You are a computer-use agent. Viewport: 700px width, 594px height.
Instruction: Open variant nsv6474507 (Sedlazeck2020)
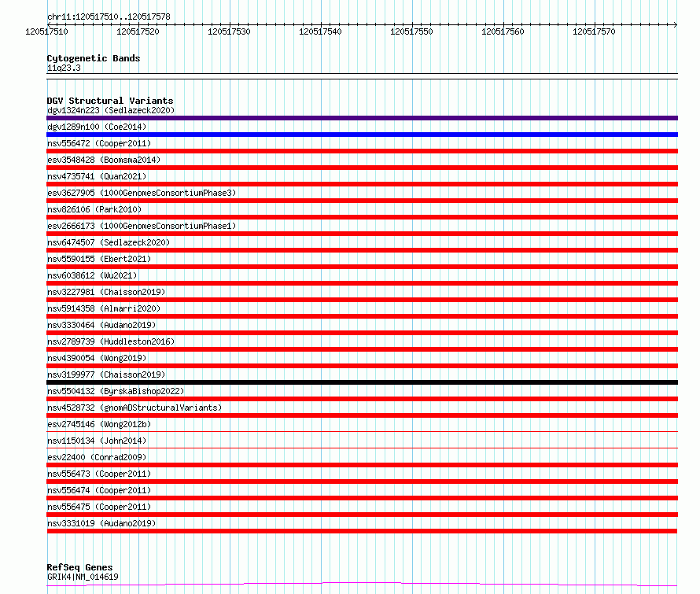[109, 242]
